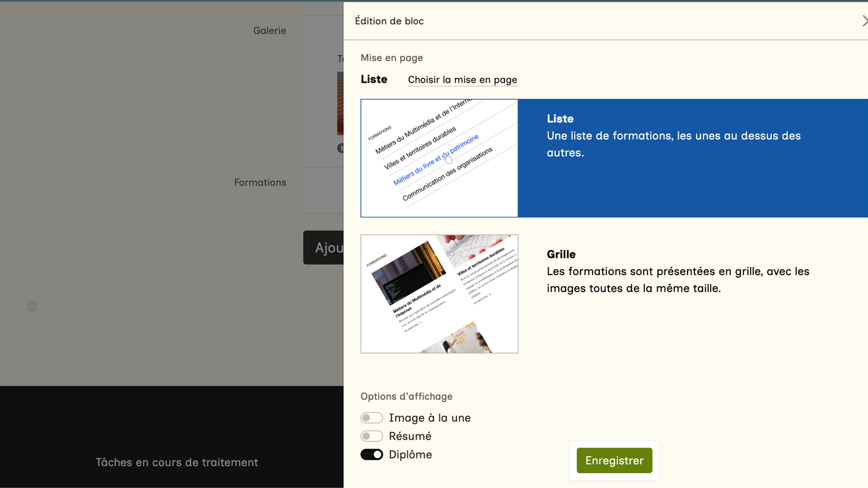This screenshot has height=488, width=868.
Task: Click the Galerie label
Action: 270,30
